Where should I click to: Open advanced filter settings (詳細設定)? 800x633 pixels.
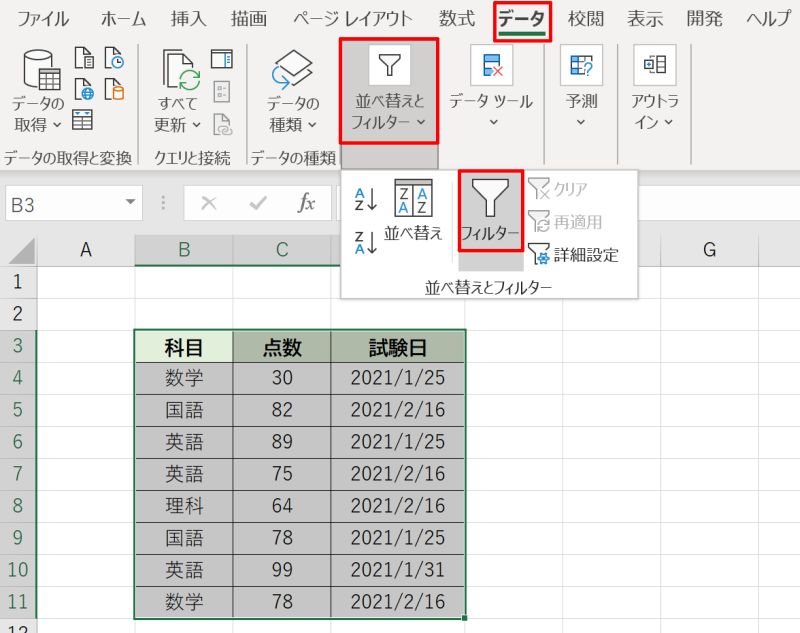click(x=573, y=255)
